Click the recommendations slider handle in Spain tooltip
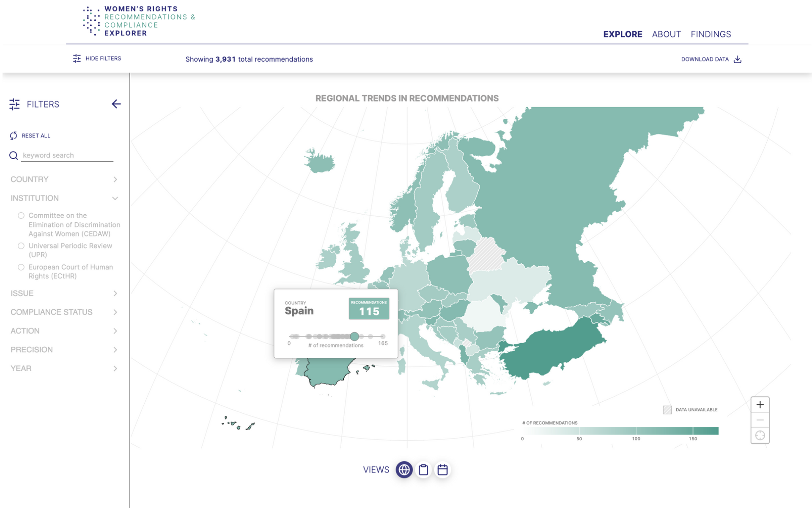This screenshot has width=812, height=508. pyautogui.click(x=354, y=337)
